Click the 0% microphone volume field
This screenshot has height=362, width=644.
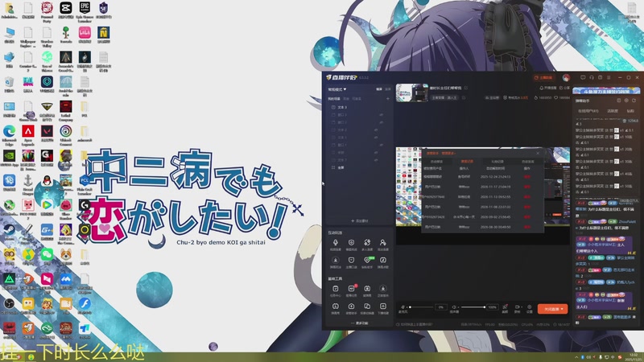click(x=440, y=307)
